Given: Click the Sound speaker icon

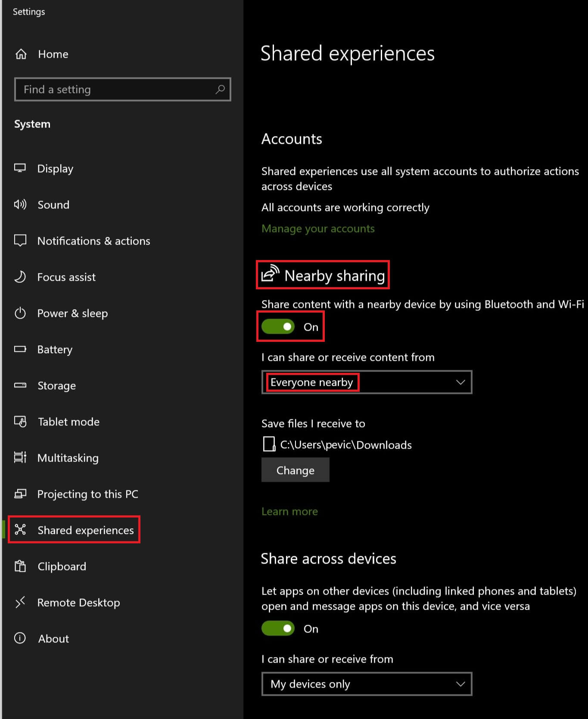Looking at the screenshot, I should 20,204.
